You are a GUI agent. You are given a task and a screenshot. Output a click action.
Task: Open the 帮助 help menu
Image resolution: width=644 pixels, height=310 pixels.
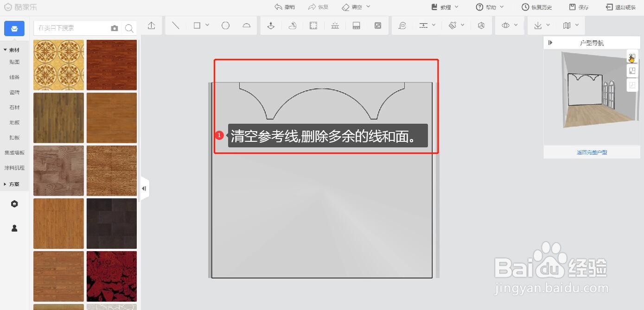point(490,7)
